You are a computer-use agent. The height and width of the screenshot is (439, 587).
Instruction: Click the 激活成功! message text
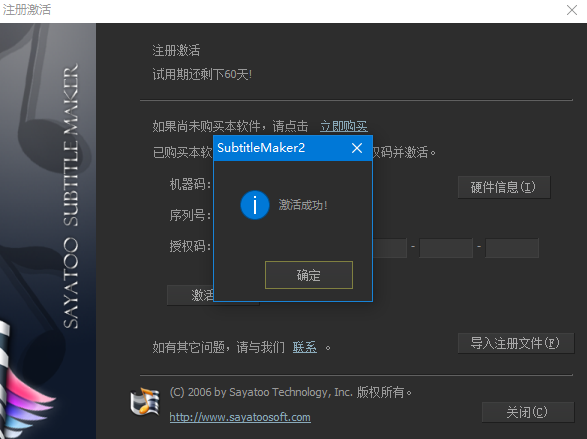click(x=303, y=205)
